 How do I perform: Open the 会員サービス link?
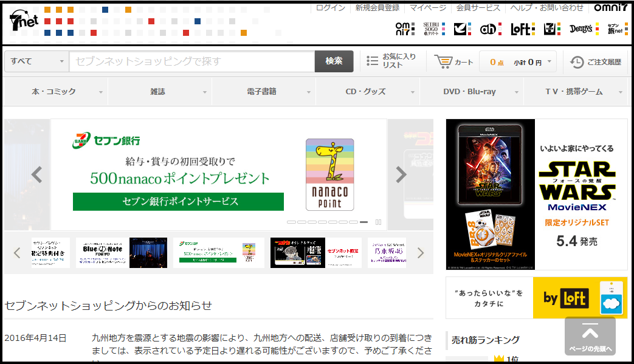pyautogui.click(x=478, y=7)
